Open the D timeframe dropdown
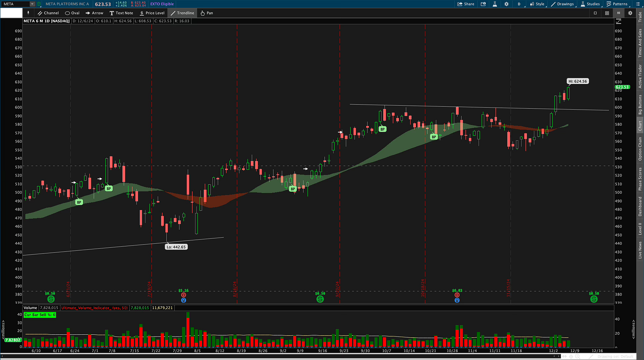The image size is (644, 360). coord(519,4)
